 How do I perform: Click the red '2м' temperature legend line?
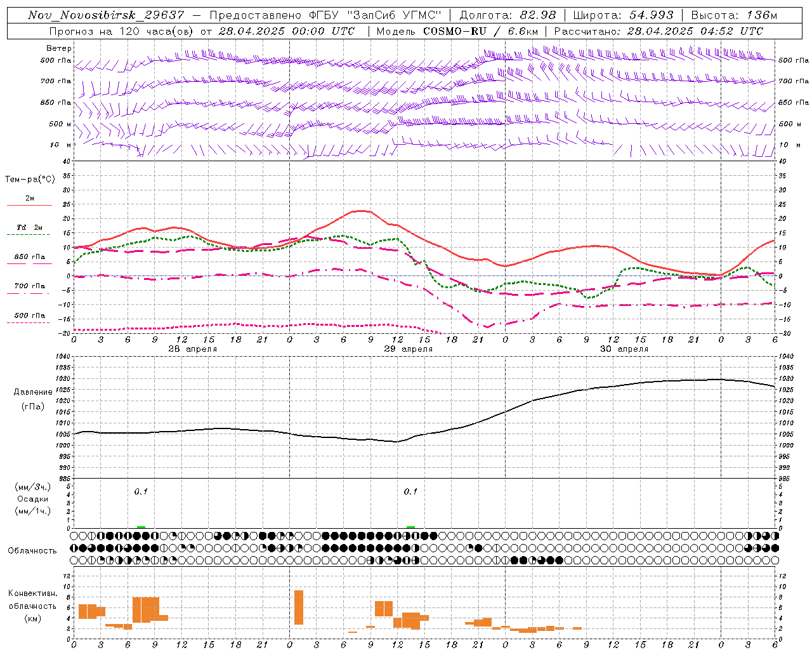tap(29, 206)
